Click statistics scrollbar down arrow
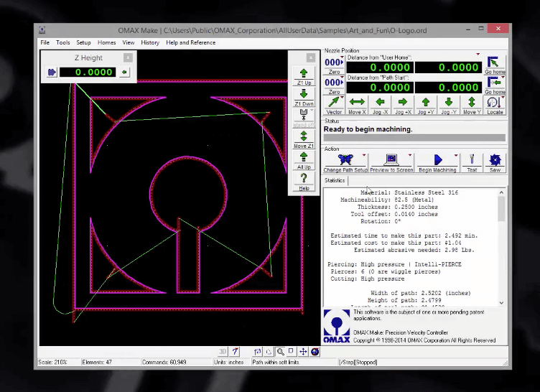This screenshot has width=540, height=392. pos(501,302)
